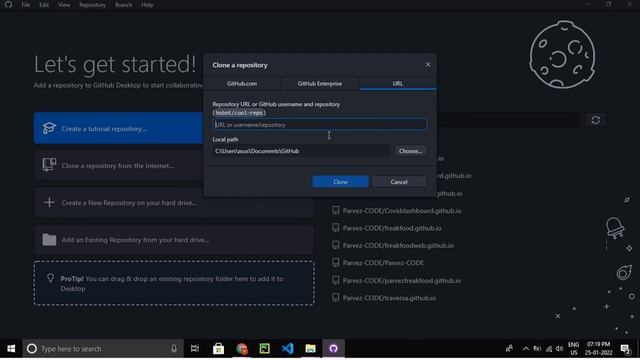Click Create a tutorial repository
This screenshot has width=640, height=360.
point(118,128)
